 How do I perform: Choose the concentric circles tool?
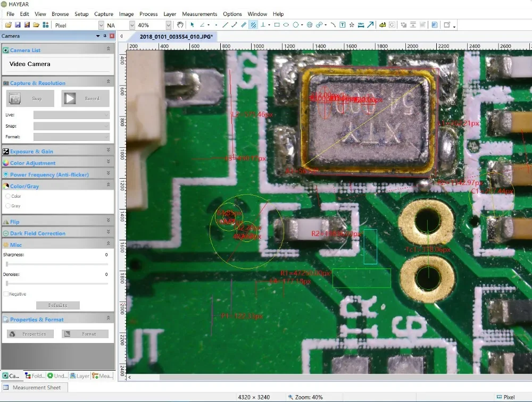[x=310, y=25]
